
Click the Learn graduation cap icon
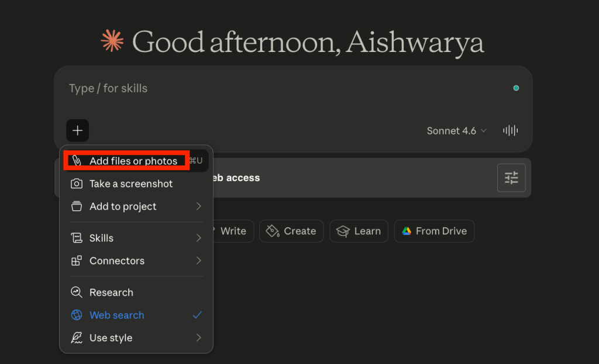point(343,231)
